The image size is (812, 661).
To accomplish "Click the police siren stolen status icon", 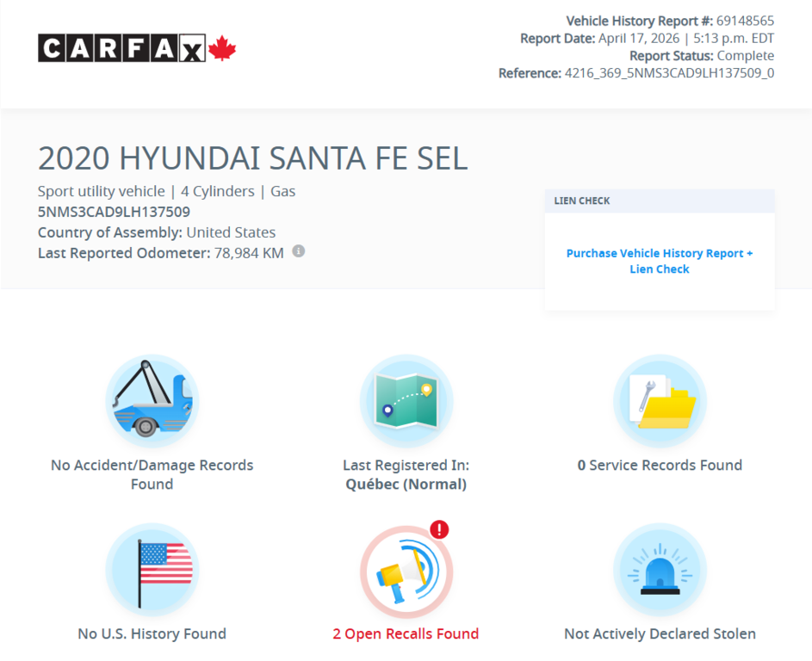I will pos(660,570).
